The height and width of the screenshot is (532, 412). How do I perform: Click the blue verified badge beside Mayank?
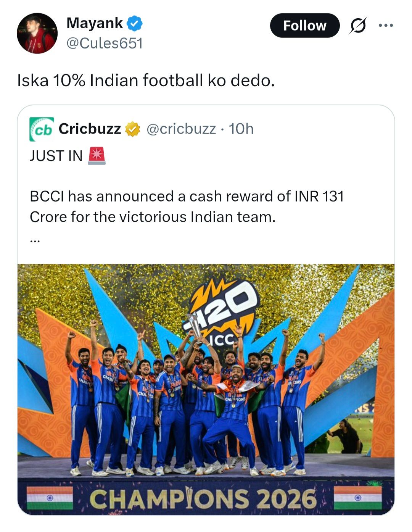coord(134,24)
